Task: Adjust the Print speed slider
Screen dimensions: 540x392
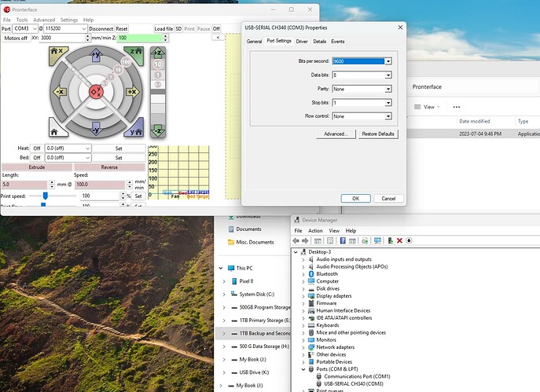Action: (45, 196)
